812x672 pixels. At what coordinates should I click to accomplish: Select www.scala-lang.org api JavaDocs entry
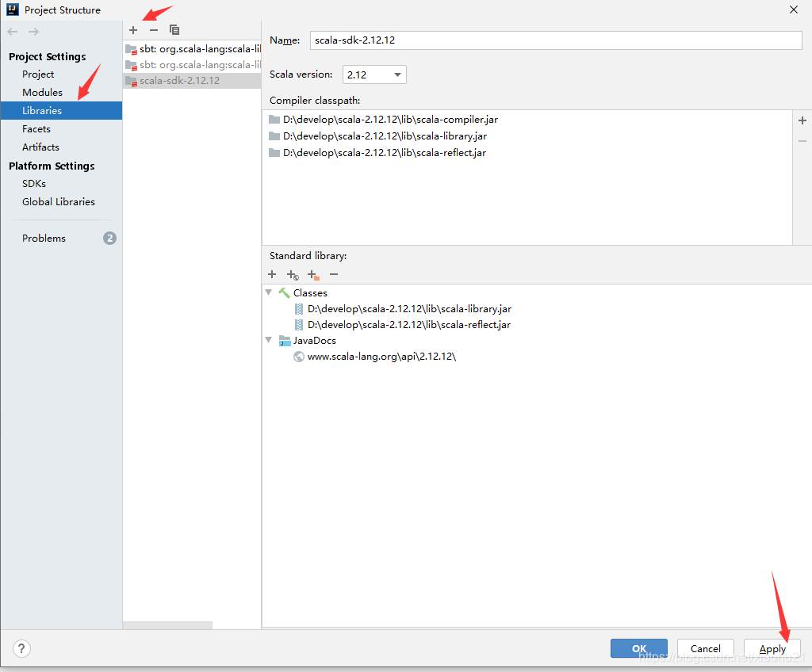click(x=381, y=357)
